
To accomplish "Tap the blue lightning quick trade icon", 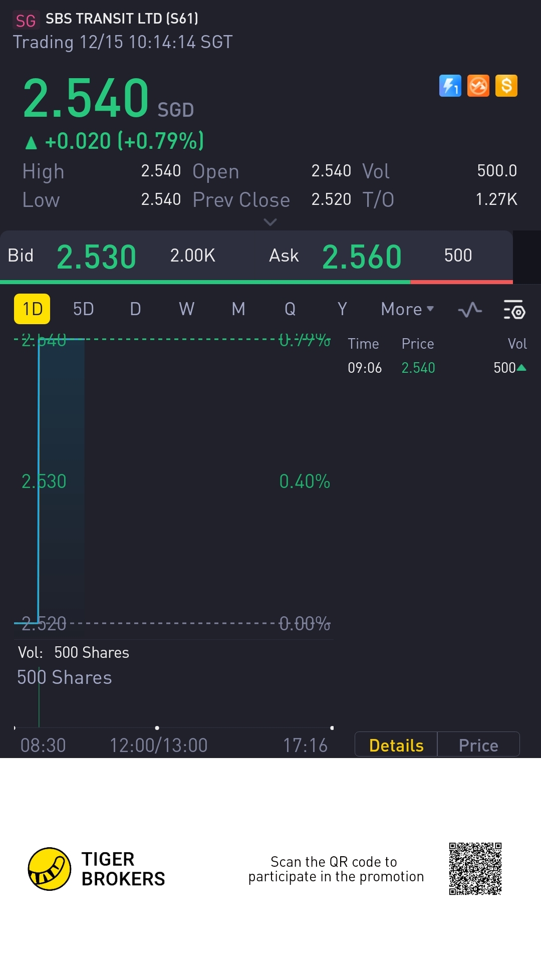I will point(450,86).
